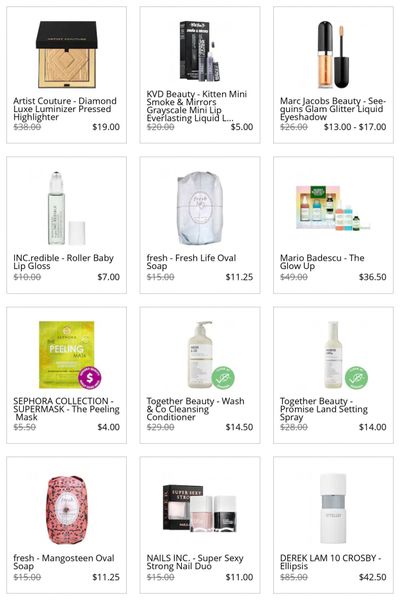Screen dimensions: 400x600
Task: Click the purple dollar badge on Peeling Mask
Action: tap(90, 378)
